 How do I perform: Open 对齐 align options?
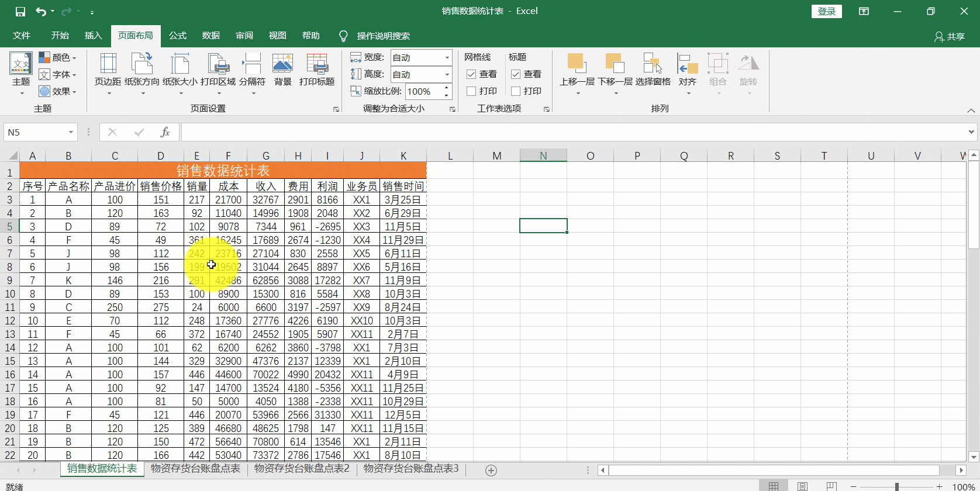[688, 74]
